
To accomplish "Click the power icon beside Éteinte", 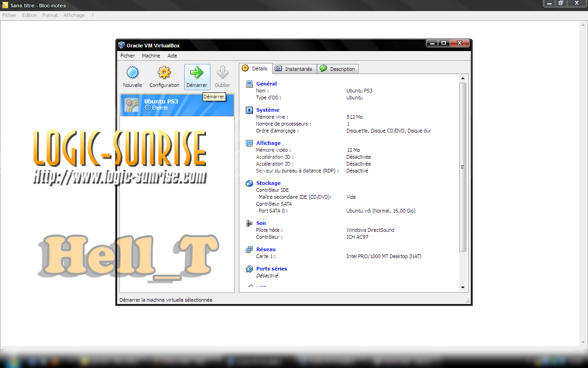I will click(x=147, y=108).
